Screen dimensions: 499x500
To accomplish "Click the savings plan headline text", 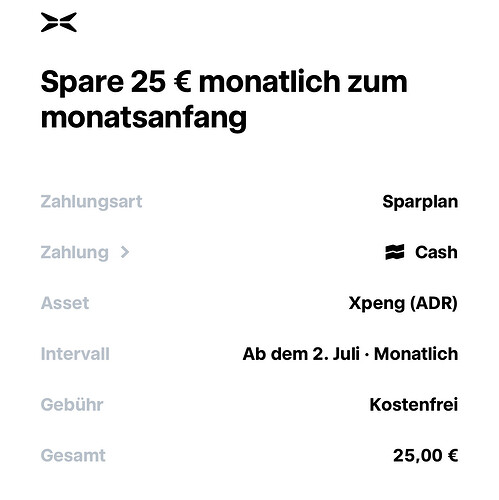I will 224,99.
